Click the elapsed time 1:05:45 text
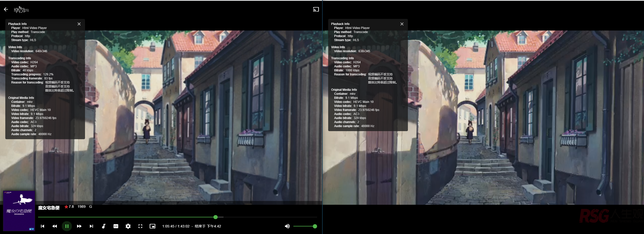Screen dimensions: 644x234 pyautogui.click(x=168, y=226)
